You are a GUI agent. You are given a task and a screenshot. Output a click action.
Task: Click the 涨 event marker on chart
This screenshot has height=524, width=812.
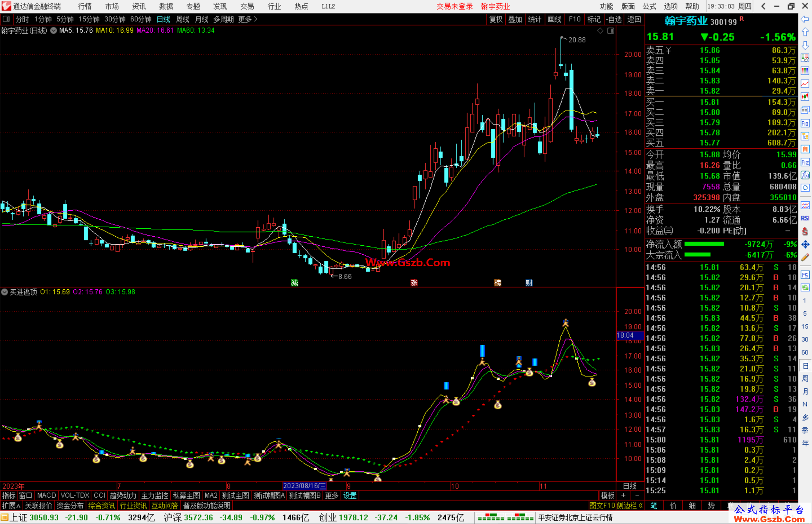(414, 282)
